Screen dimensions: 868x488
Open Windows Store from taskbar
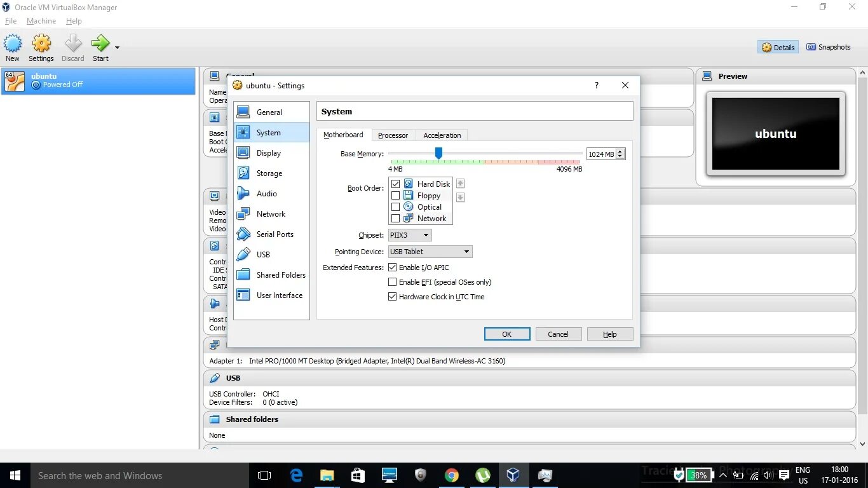click(x=358, y=475)
